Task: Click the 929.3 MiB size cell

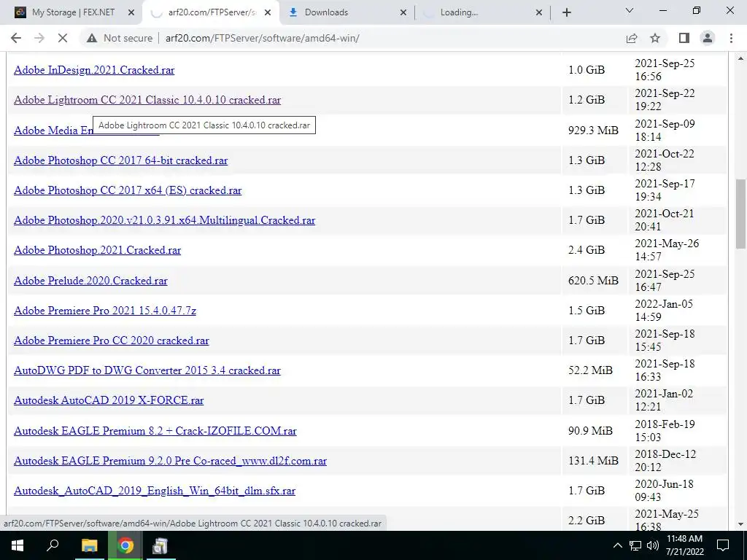Action: pos(593,131)
